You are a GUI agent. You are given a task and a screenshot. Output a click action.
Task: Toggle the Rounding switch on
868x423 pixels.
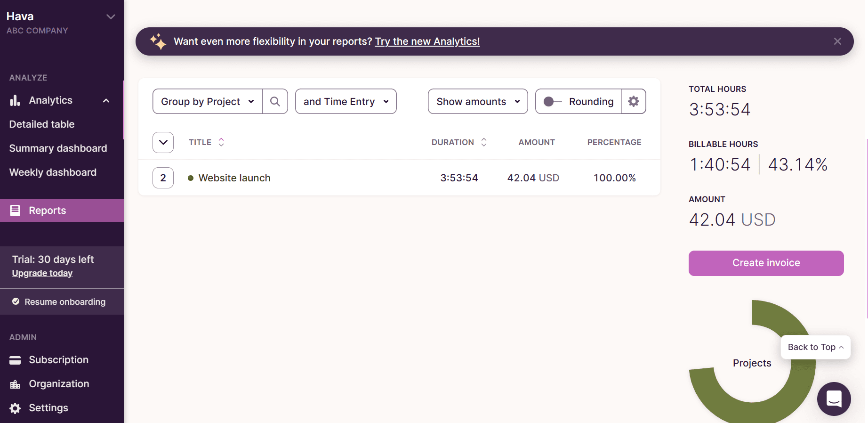pyautogui.click(x=552, y=101)
